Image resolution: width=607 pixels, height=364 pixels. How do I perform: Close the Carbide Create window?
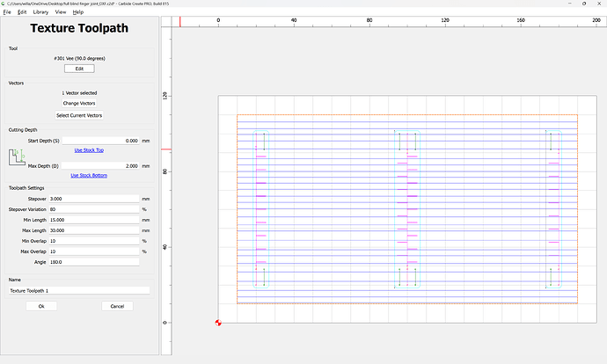(x=599, y=4)
